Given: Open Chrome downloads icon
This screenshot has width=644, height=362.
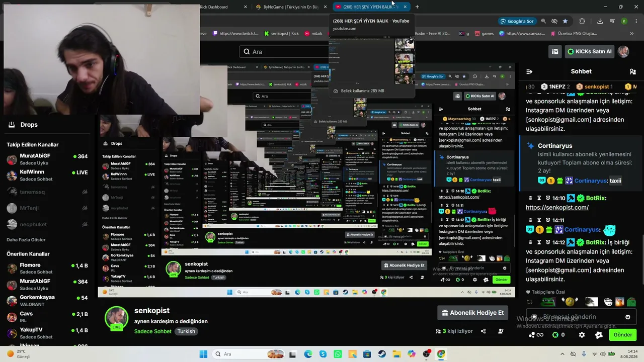Looking at the screenshot, I should (x=600, y=21).
